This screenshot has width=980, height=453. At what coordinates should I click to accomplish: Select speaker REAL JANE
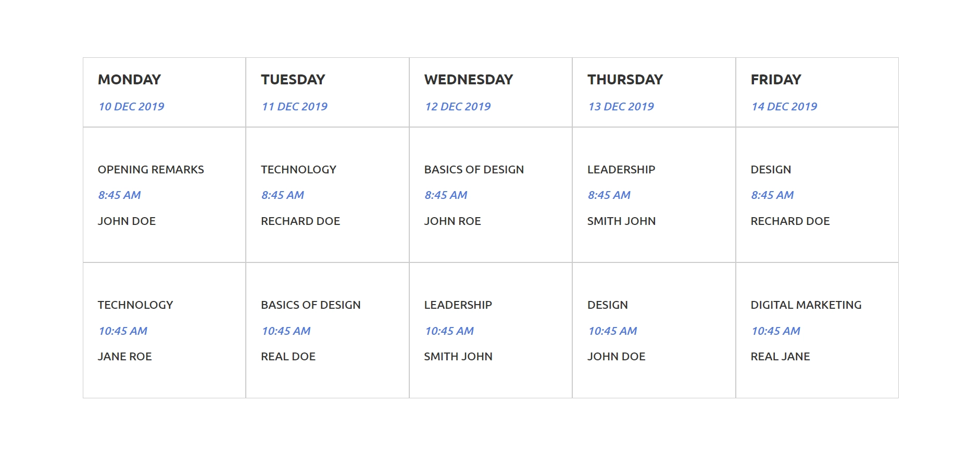(x=780, y=356)
